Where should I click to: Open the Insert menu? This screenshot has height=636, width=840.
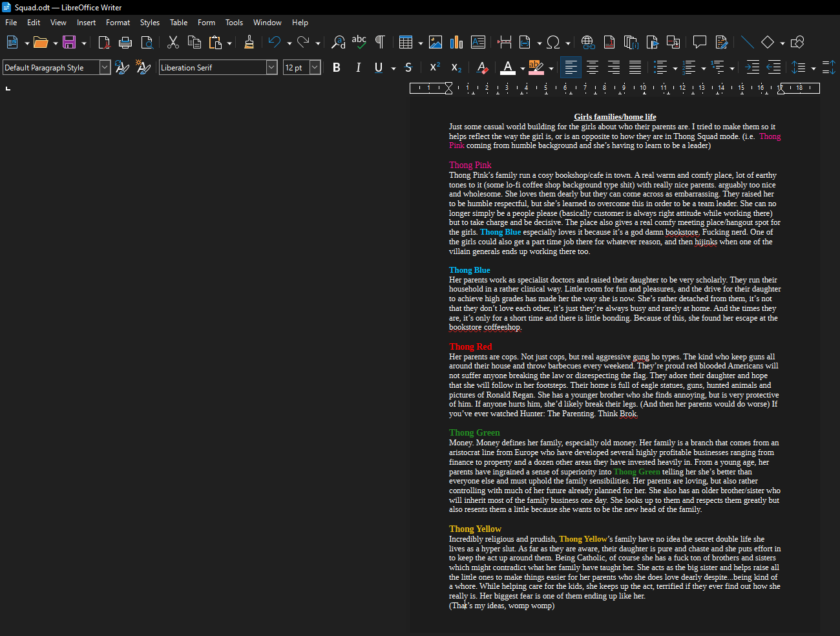click(86, 23)
